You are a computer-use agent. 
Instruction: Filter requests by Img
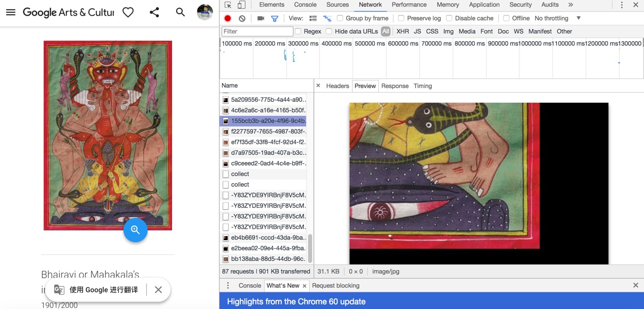(448, 31)
